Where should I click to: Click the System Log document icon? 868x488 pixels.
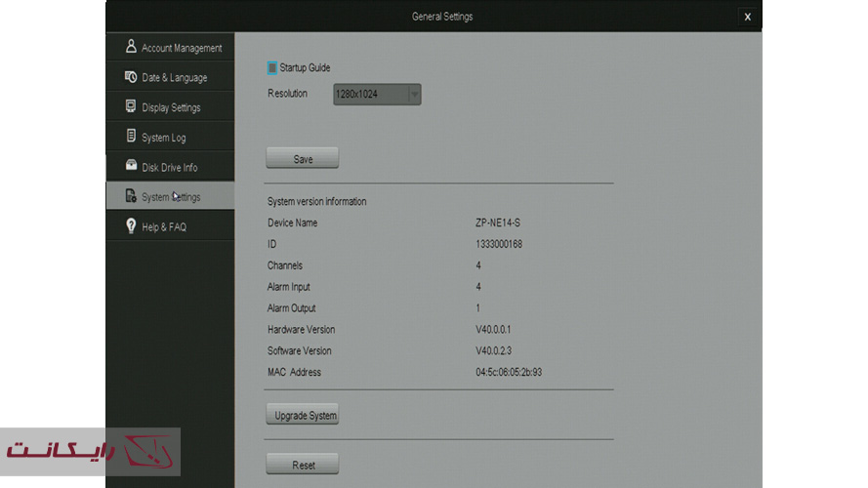click(131, 137)
